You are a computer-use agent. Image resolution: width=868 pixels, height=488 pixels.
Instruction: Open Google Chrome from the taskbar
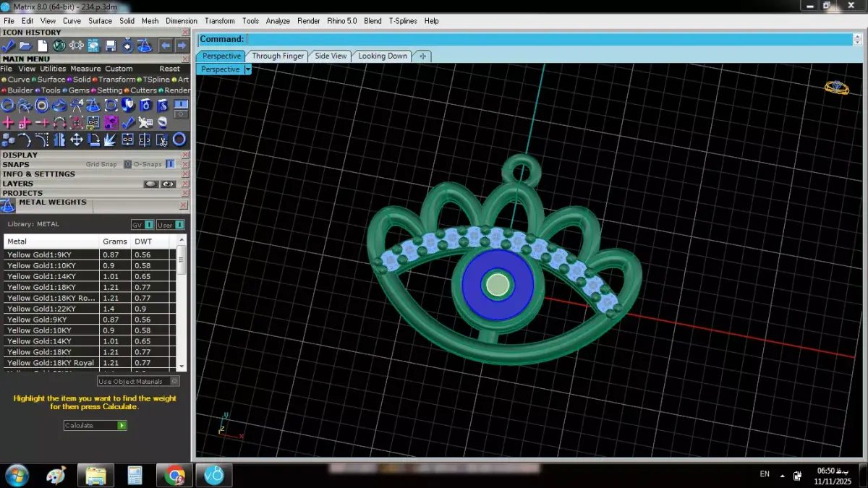174,476
